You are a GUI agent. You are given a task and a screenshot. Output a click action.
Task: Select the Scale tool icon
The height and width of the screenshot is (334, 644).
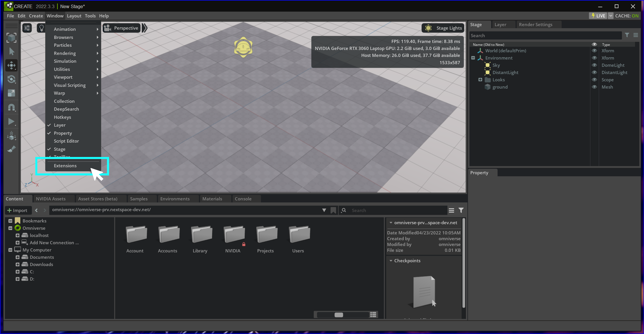click(11, 93)
